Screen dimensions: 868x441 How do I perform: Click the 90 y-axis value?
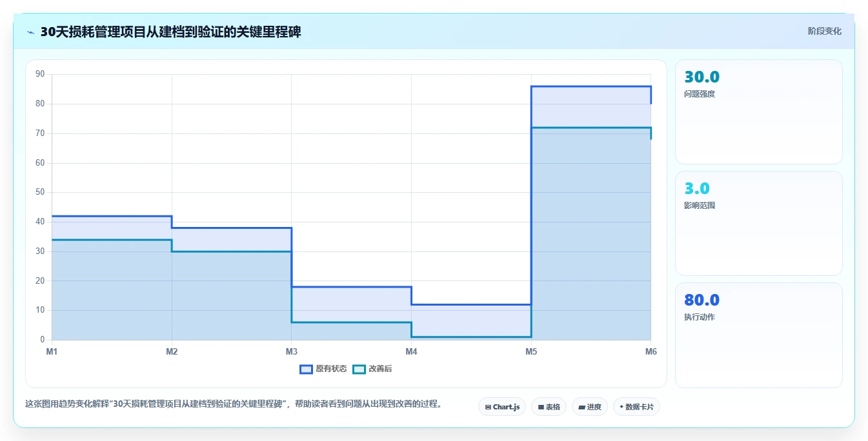point(40,74)
